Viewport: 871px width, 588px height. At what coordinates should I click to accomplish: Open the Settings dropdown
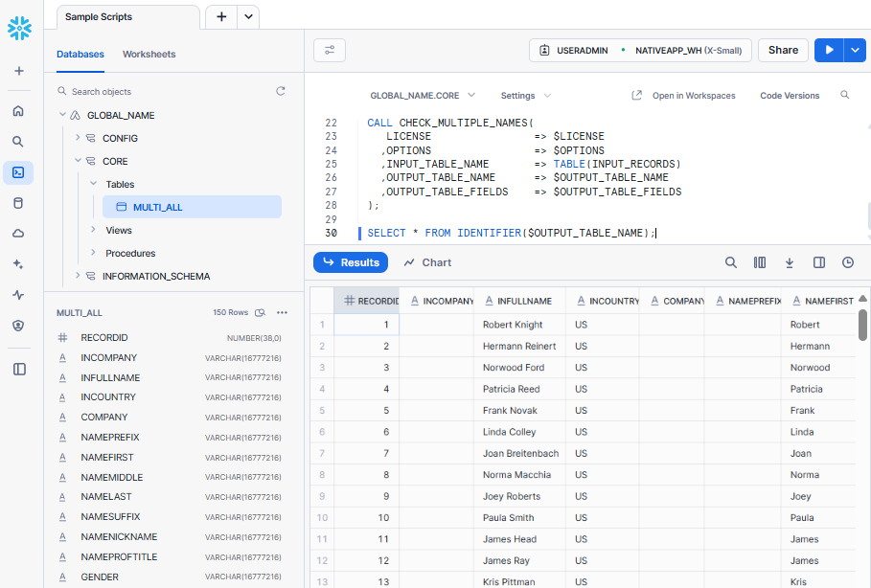coord(525,96)
